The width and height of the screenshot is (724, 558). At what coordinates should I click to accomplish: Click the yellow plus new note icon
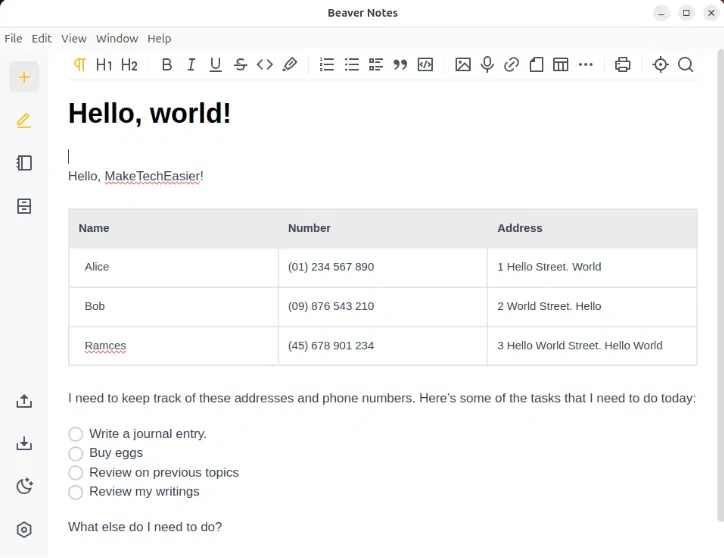coord(24,77)
